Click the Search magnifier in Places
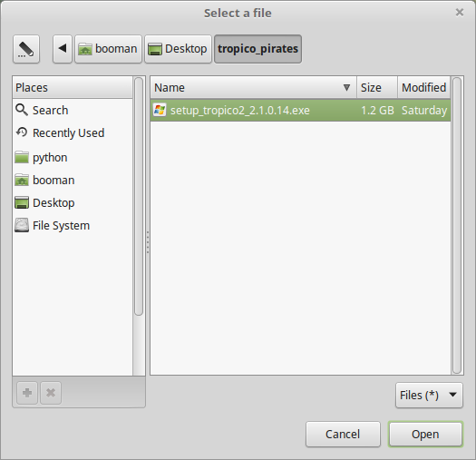The width and height of the screenshot is (476, 460). [x=22, y=110]
